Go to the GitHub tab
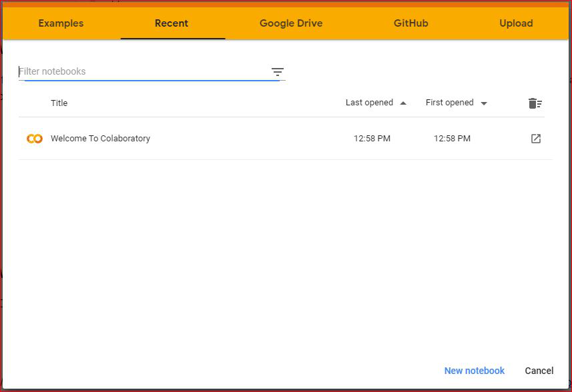The height and width of the screenshot is (392, 572). coord(410,23)
